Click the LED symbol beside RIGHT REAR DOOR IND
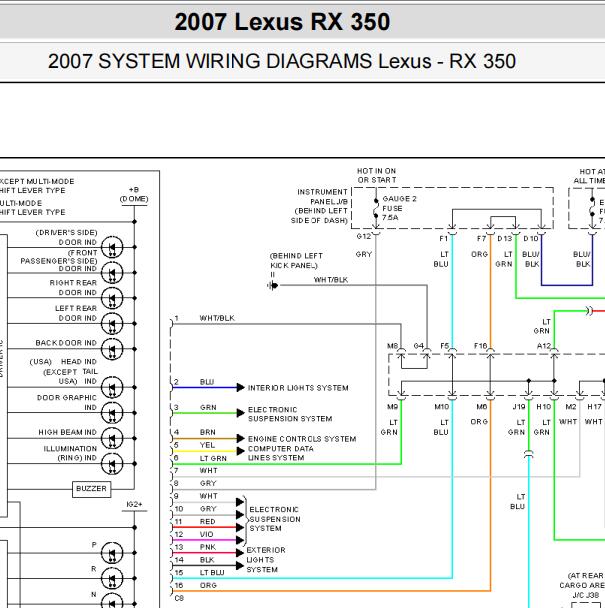 [112, 298]
